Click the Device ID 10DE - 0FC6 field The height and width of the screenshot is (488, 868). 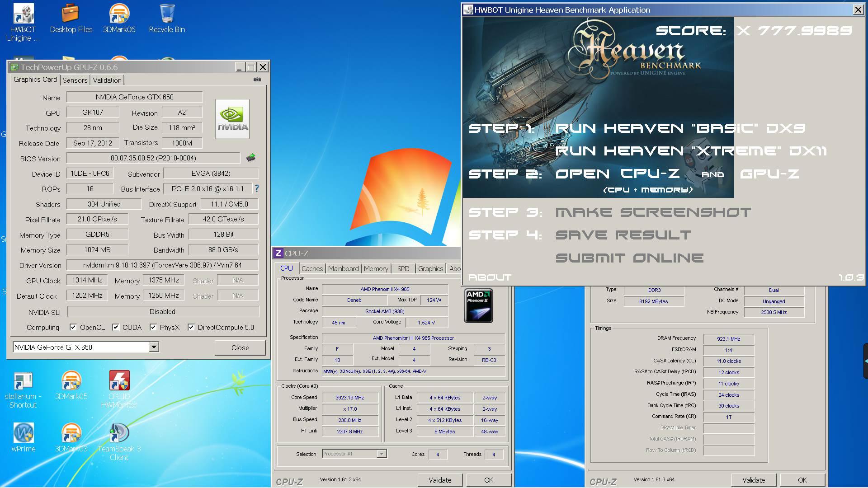[x=90, y=174]
